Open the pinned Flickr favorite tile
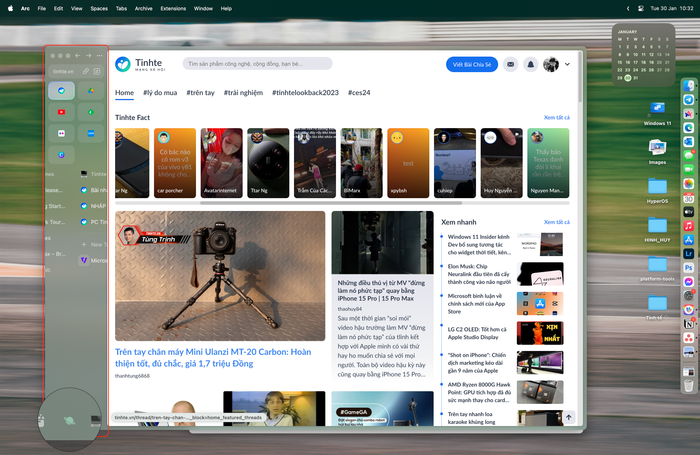 (62, 133)
